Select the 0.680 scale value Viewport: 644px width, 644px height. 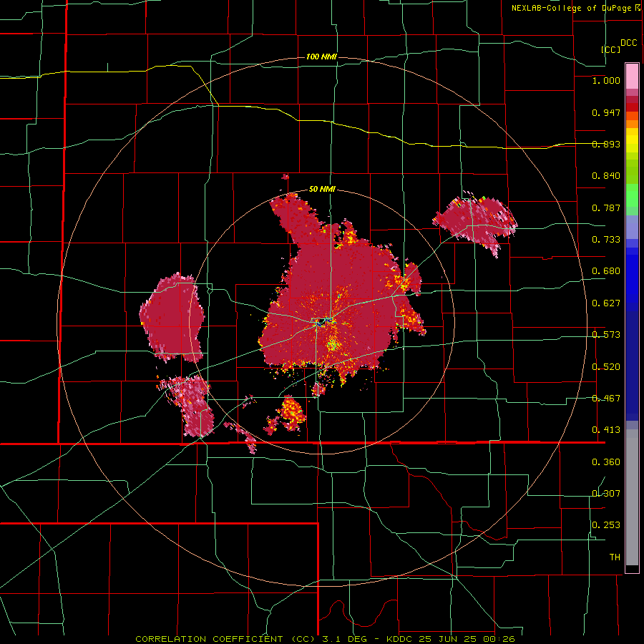pyautogui.click(x=606, y=271)
